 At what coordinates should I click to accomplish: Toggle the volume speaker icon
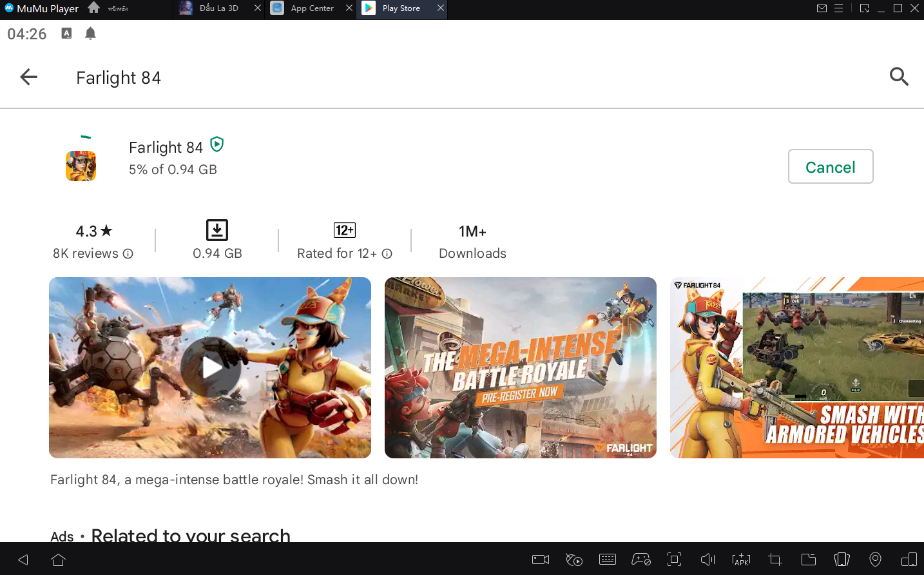(x=707, y=560)
